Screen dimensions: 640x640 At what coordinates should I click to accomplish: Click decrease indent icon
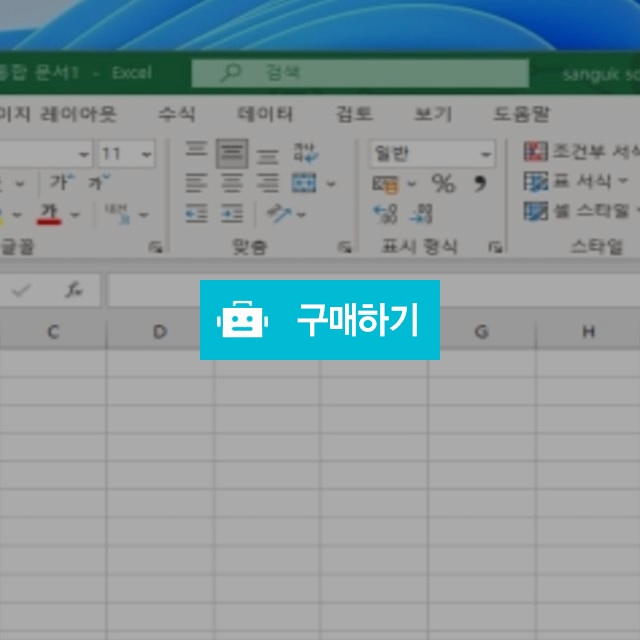pyautogui.click(x=196, y=213)
